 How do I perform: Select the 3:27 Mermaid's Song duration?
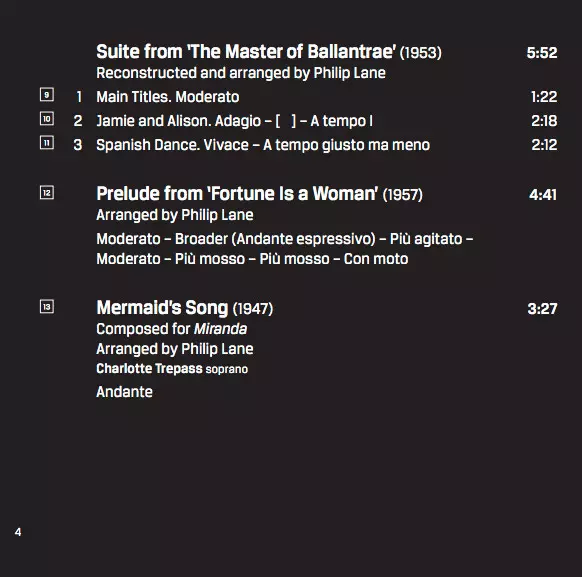542,309
